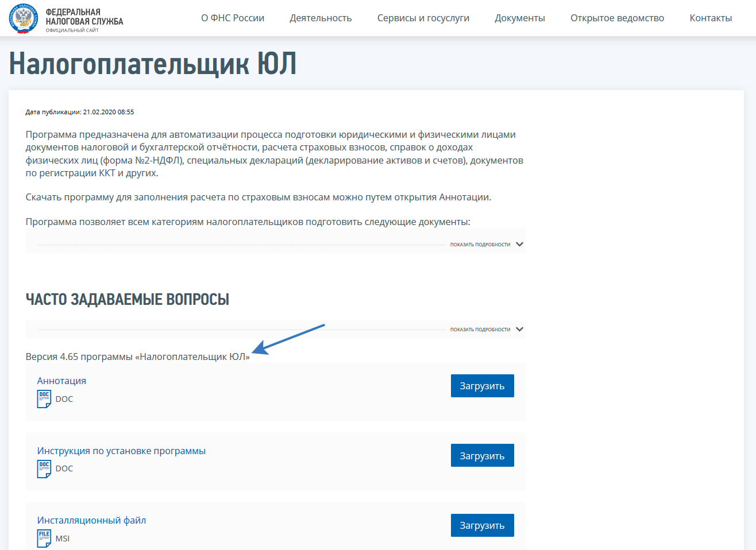Image resolution: width=756 pixels, height=550 pixels.
Task: Click the MSI file icon under Инсталляционный файл
Action: 44,539
